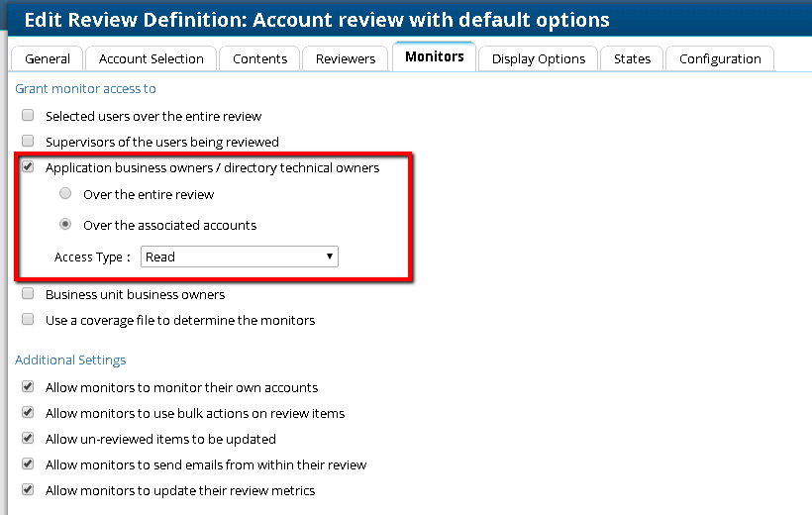The image size is (812, 515).
Task: Choose Over the associated accounts radio option
Action: point(65,225)
